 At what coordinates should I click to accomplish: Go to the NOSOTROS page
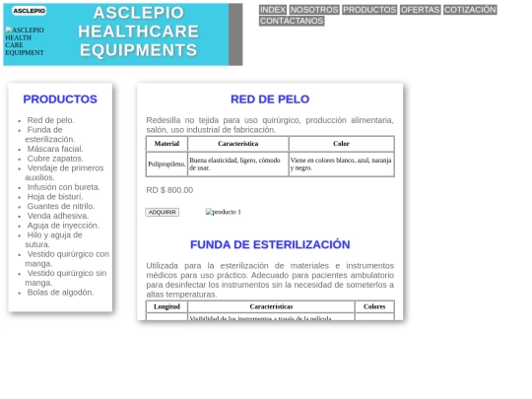click(314, 10)
